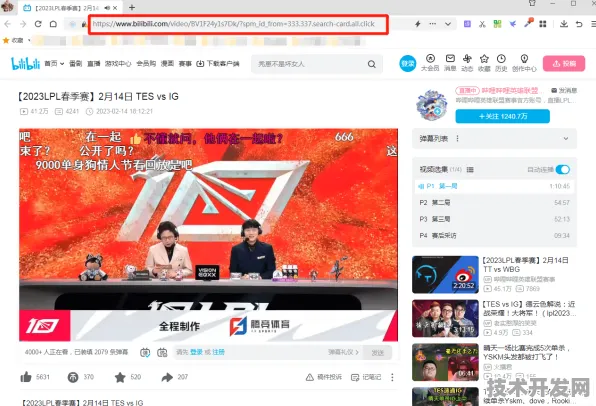Open new browser tab plus button
The height and width of the screenshot is (406, 596).
(132, 7)
